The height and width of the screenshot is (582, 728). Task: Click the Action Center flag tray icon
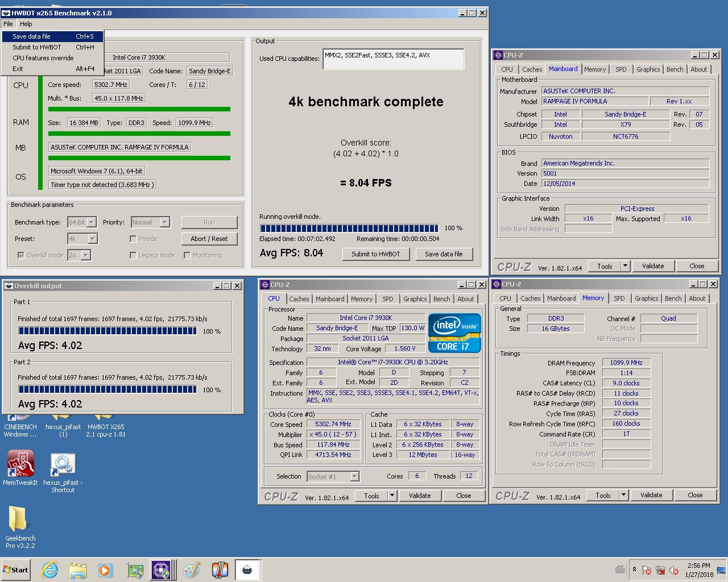coord(647,570)
